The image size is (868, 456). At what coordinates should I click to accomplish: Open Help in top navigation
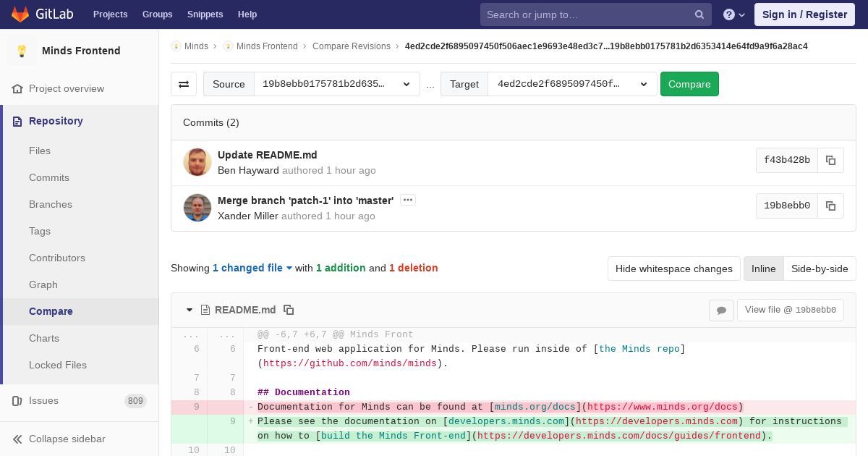[247, 14]
